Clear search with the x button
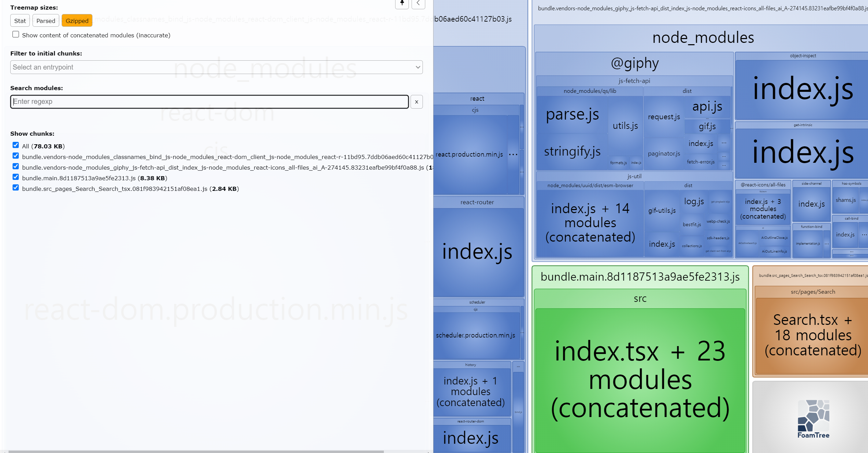This screenshot has width=868, height=453. click(x=416, y=102)
